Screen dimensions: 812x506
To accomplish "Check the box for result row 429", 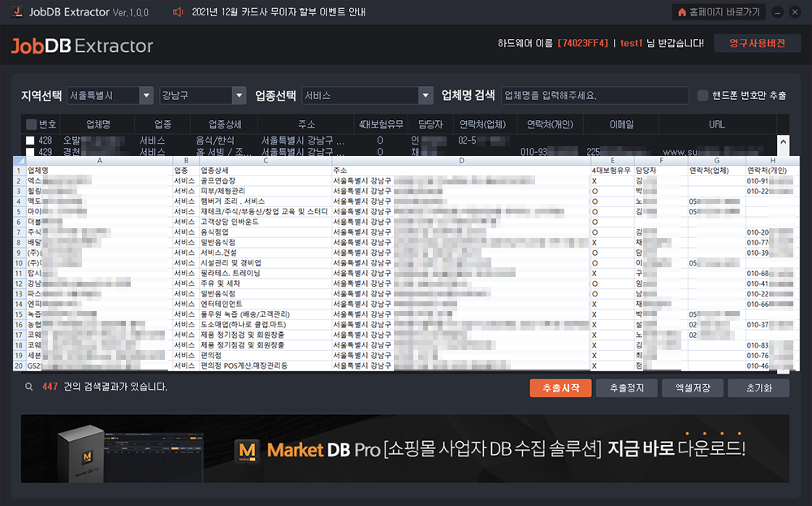I will point(30,152).
